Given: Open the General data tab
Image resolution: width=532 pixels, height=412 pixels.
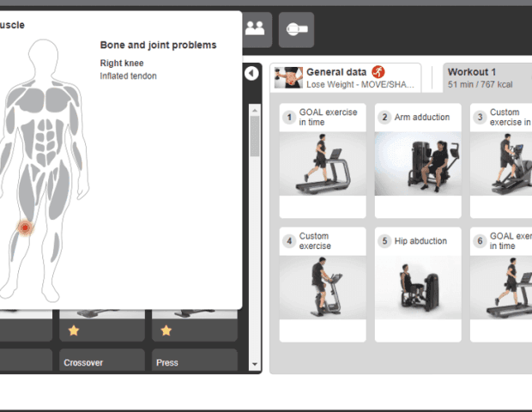Looking at the screenshot, I should click(346, 78).
